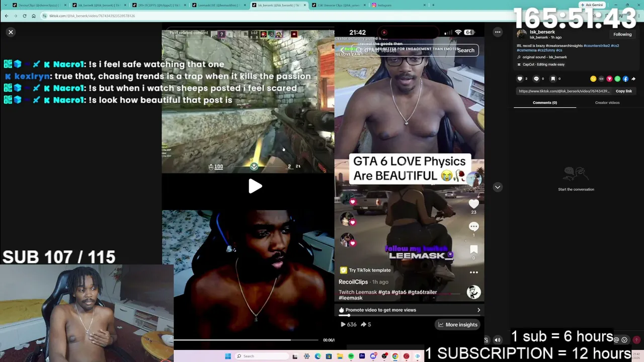Click the '#creatorsearchinsights' hashtag text
644x362 pixels.
[x=565, y=46]
